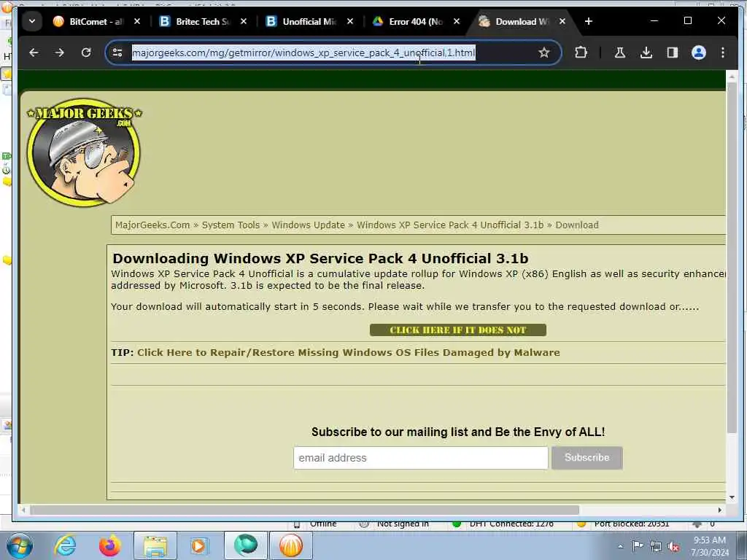Image resolution: width=747 pixels, height=560 pixels.
Task: View site information icon in address bar
Action: point(117,52)
